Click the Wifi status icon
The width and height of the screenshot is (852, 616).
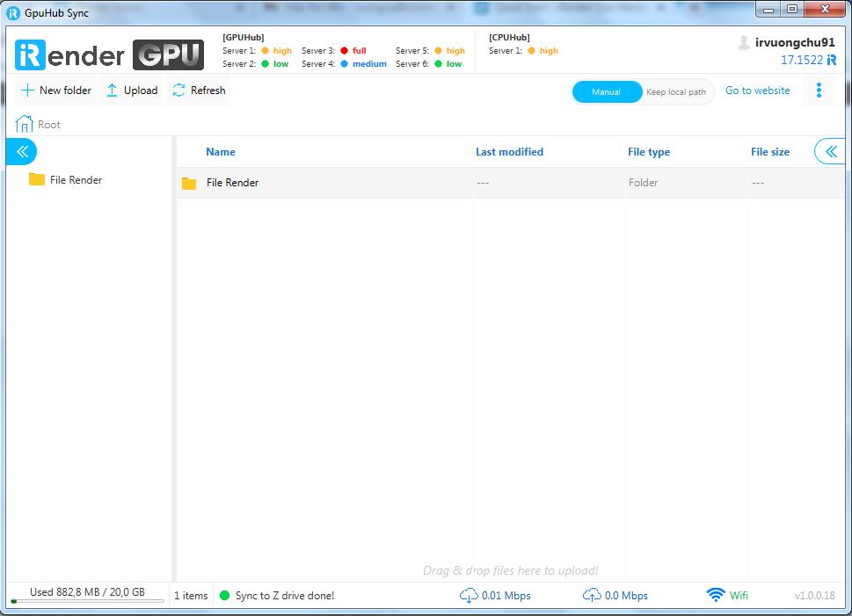(716, 595)
